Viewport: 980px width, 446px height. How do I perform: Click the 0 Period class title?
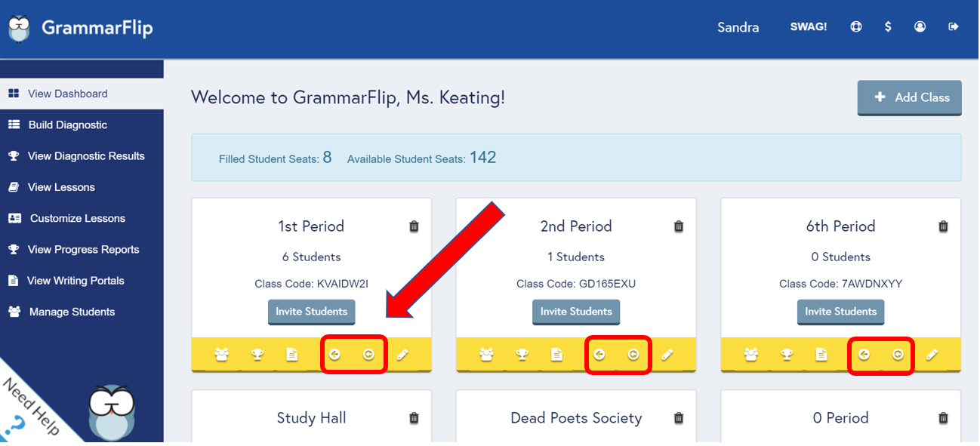[840, 418]
